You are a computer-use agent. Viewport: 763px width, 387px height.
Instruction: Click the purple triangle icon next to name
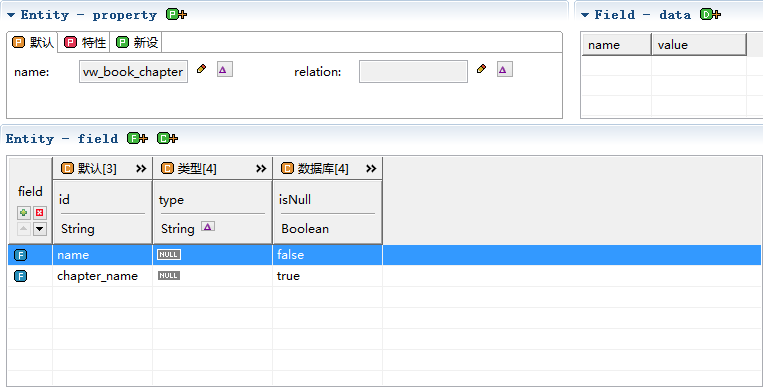(224, 70)
